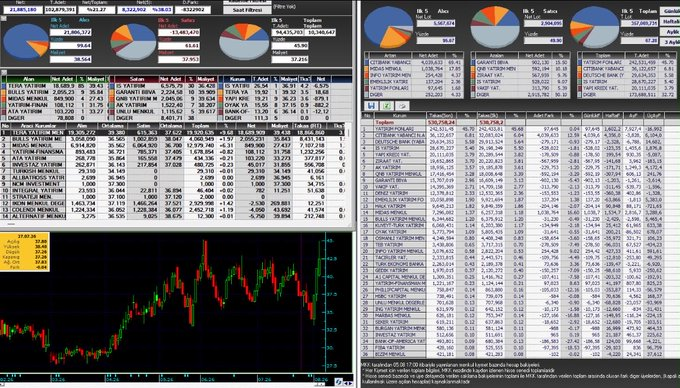
Task: Select row 11 STRATEJI MEN
Action: [173, 197]
